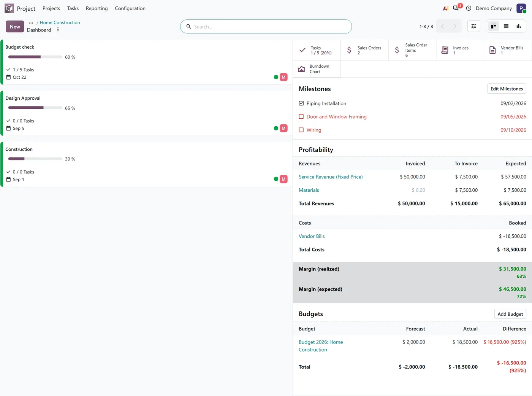Open the Sales Order Items stat button
This screenshot has height=396, width=532.
click(412, 50)
